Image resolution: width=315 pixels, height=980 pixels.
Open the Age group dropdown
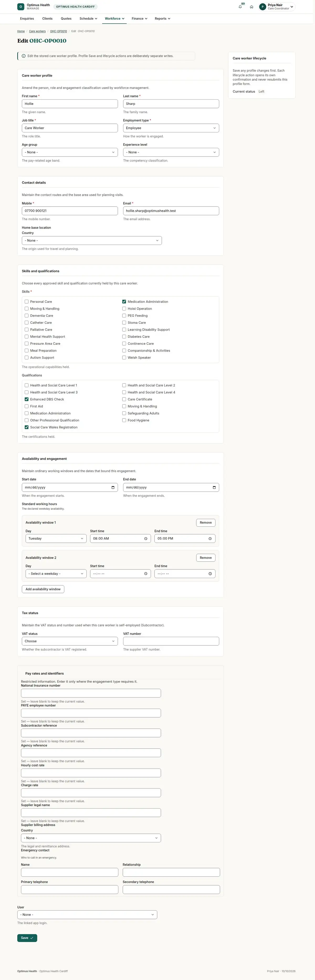[x=70, y=152]
